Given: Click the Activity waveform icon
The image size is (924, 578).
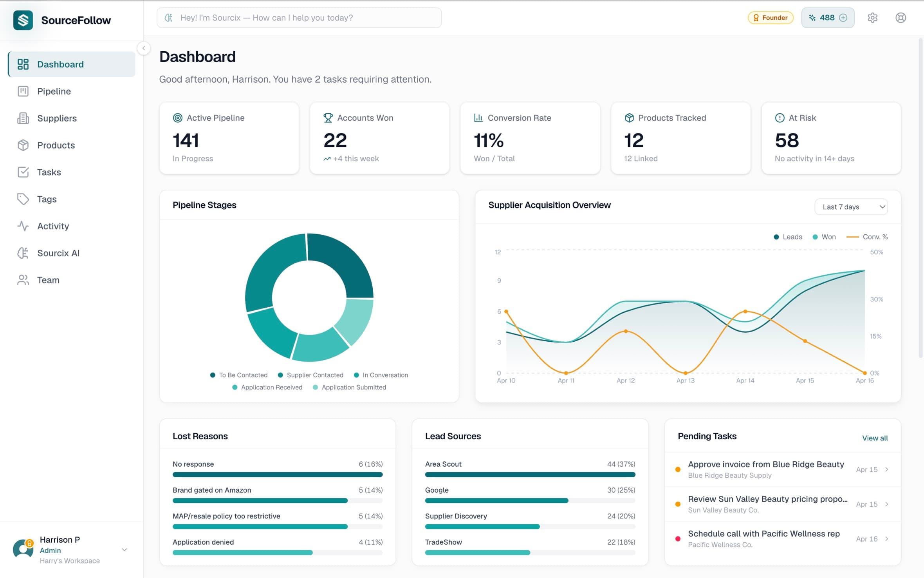Looking at the screenshot, I should tap(23, 226).
